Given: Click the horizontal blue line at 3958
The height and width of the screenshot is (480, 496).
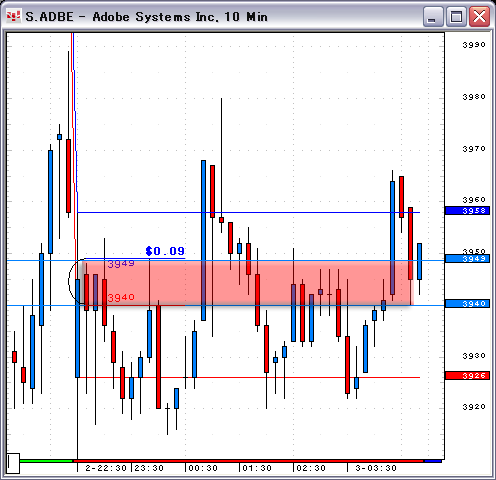Looking at the screenshot, I should point(248,212).
